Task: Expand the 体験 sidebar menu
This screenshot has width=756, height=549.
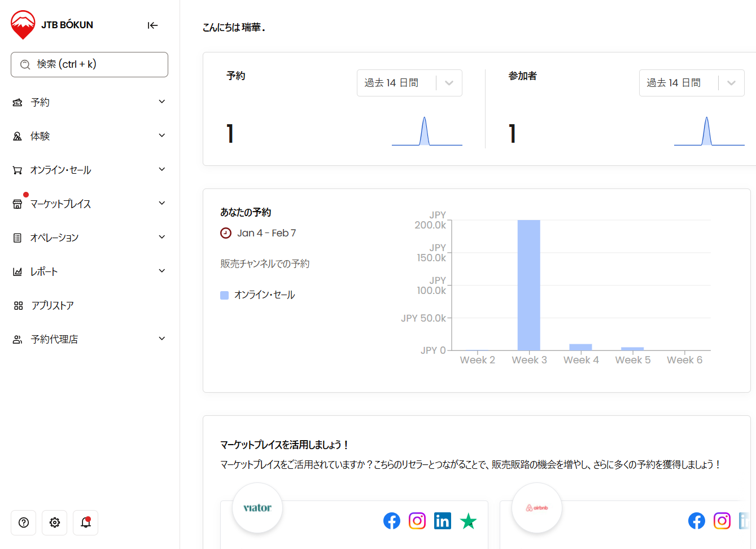Action: (x=89, y=136)
